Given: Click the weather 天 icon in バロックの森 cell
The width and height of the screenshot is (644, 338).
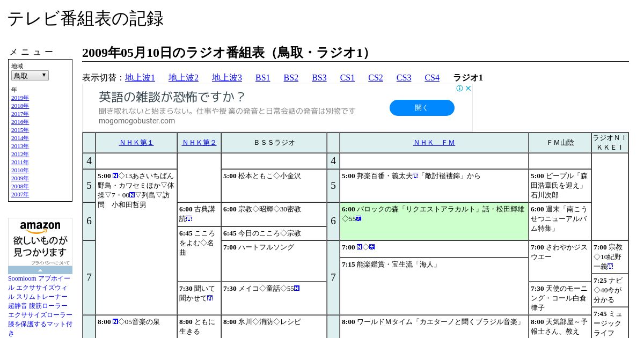Looking at the screenshot, I should coord(358,218).
